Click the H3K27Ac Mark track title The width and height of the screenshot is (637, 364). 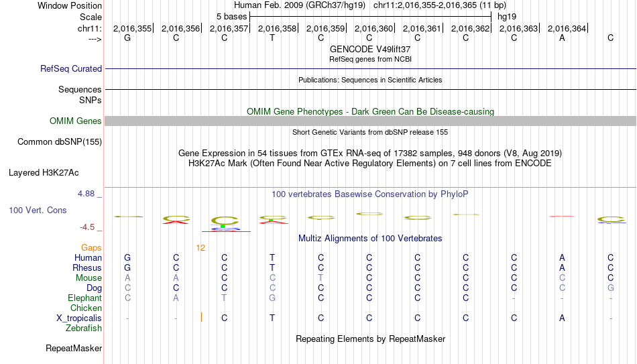tap(370, 164)
